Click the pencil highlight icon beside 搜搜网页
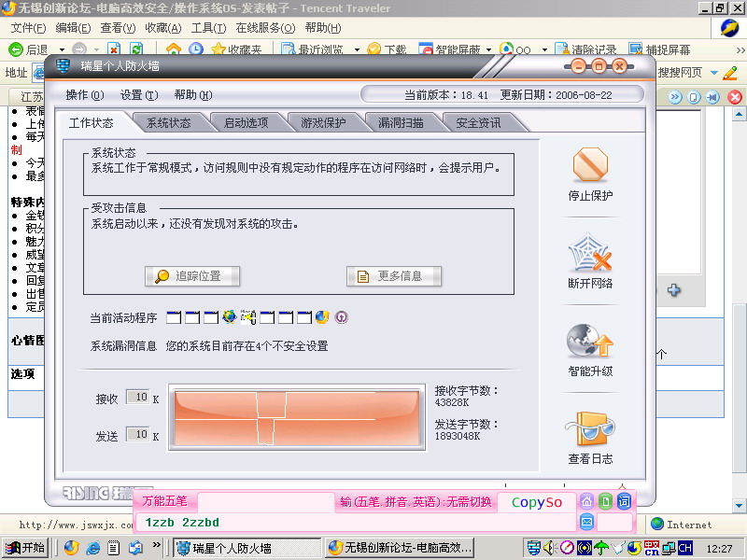747x560 pixels. click(730, 73)
